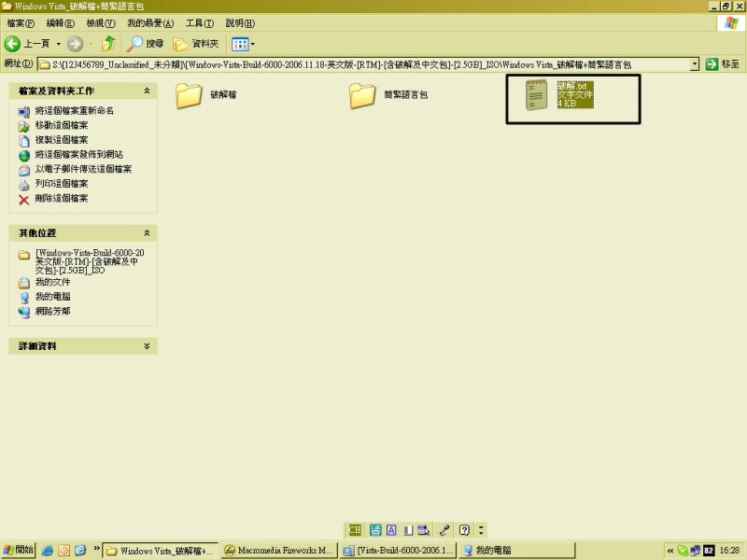Launch Internet Explorer from quick launch
This screenshot has width=747, height=560.
click(x=48, y=551)
